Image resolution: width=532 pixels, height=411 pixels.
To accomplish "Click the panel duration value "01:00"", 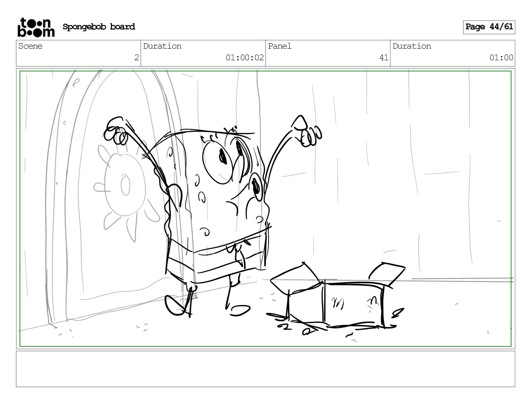I will click(x=501, y=58).
